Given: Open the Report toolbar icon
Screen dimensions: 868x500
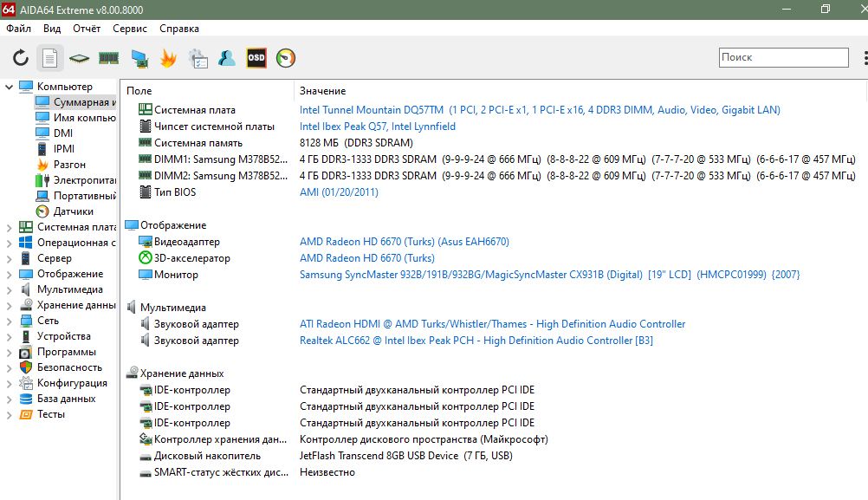Looking at the screenshot, I should 50,57.
